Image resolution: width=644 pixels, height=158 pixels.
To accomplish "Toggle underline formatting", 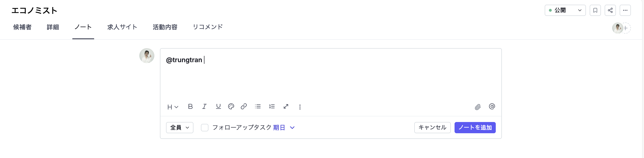I will click(x=218, y=107).
